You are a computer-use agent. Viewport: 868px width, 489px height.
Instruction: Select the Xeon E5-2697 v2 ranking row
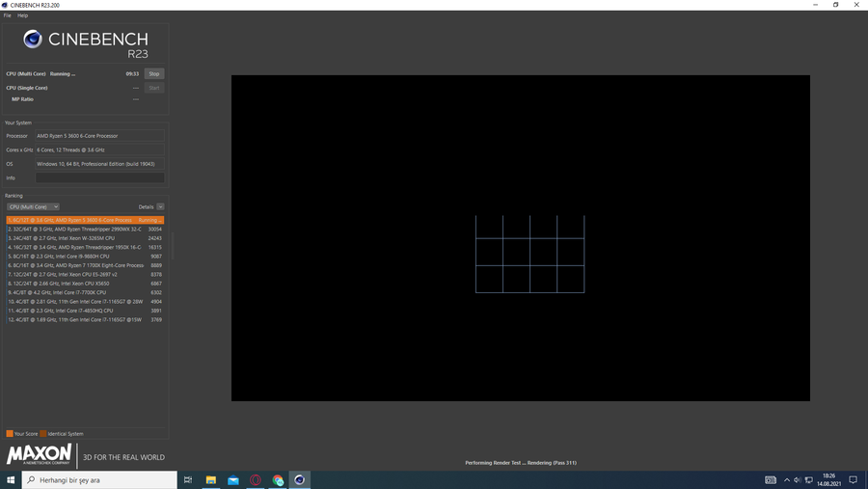tap(85, 274)
